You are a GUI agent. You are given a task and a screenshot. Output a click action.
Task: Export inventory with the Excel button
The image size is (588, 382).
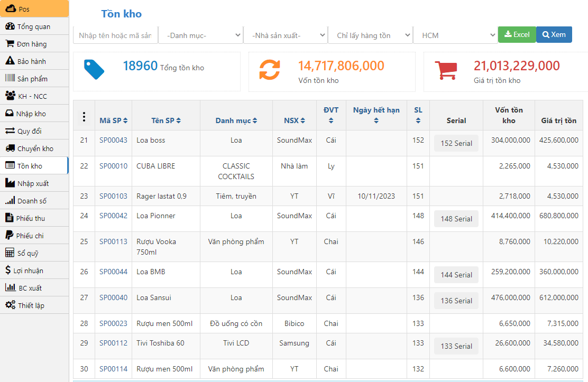point(517,34)
